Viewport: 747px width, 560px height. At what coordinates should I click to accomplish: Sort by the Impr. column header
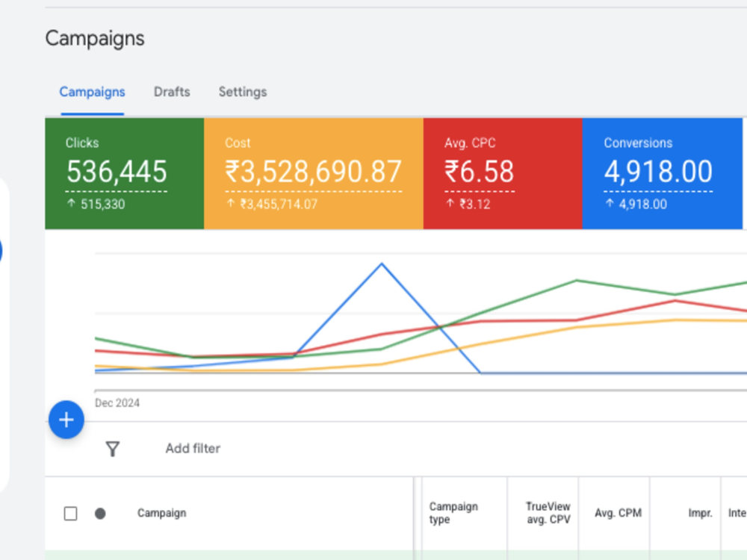coord(700,513)
